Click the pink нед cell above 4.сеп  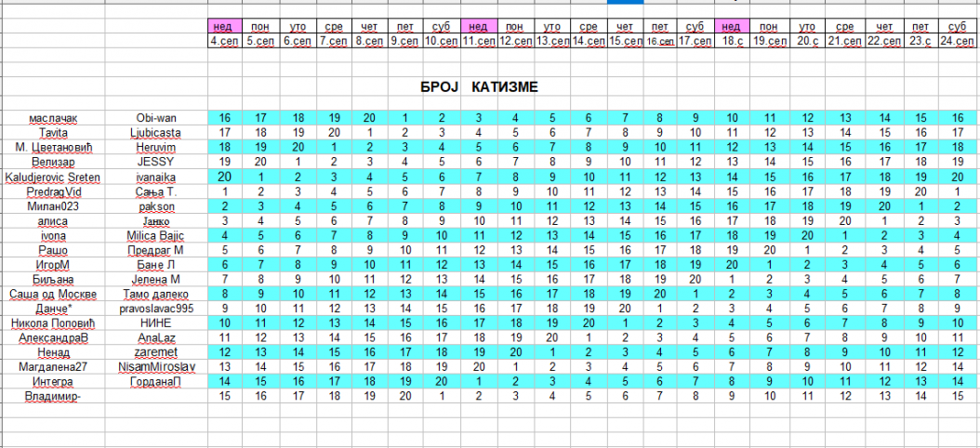[225, 27]
